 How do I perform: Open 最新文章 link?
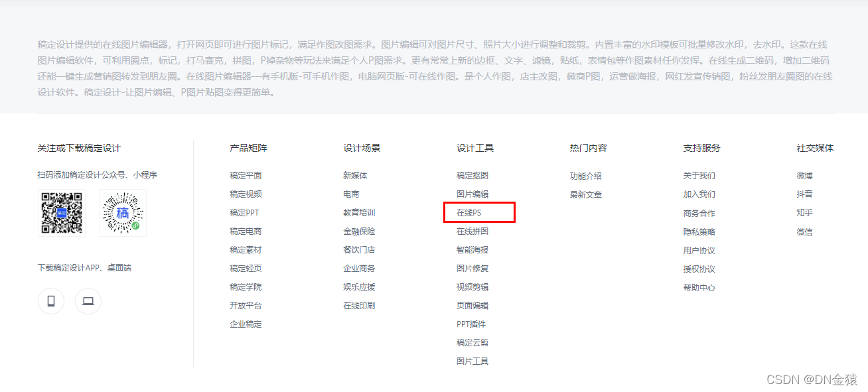pyautogui.click(x=586, y=195)
